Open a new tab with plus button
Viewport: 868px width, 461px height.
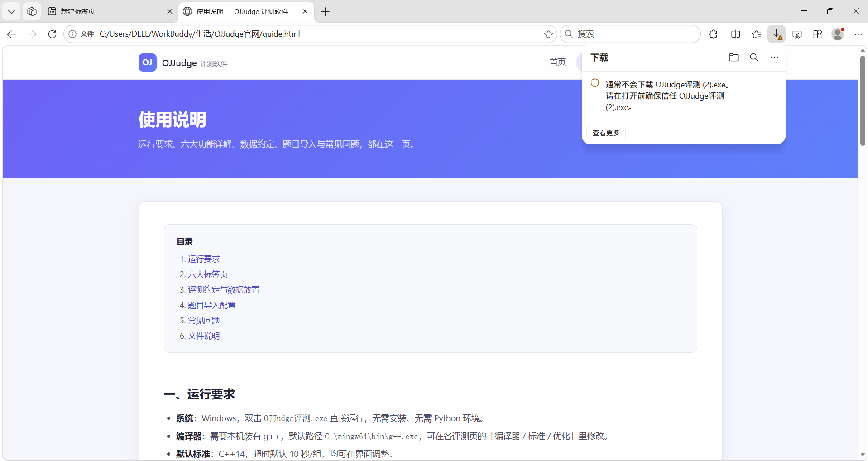[x=325, y=11]
